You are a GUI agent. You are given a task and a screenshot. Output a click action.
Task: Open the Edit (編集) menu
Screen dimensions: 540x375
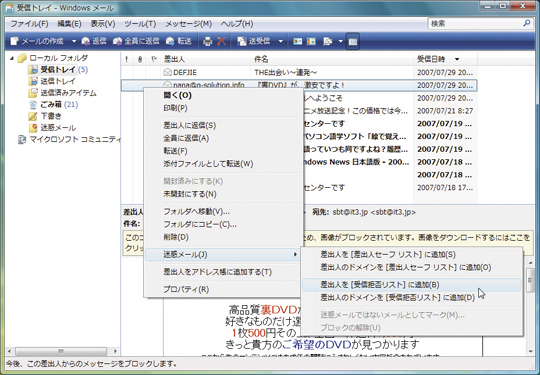click(69, 24)
